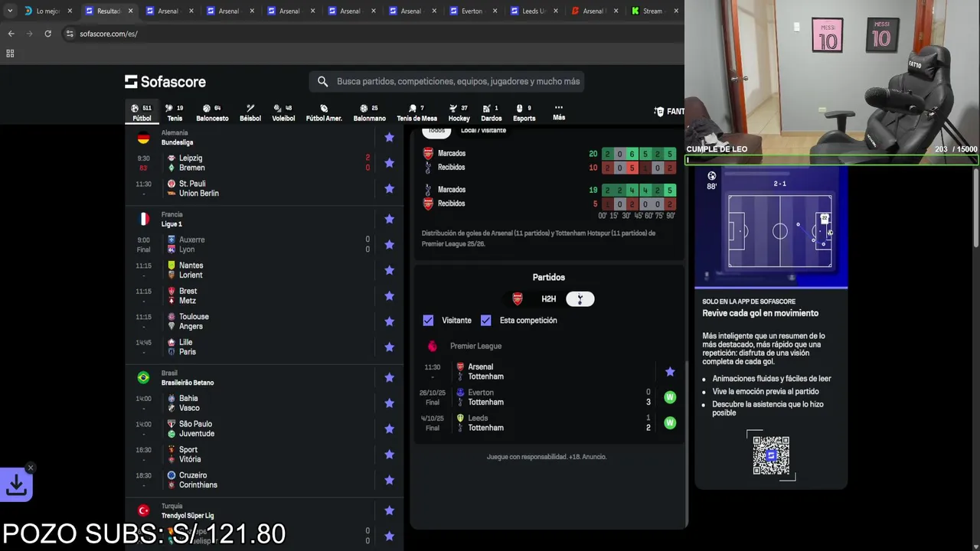Click the page vertical scrollbar
Screen dimensions: 980x551
[975, 207]
